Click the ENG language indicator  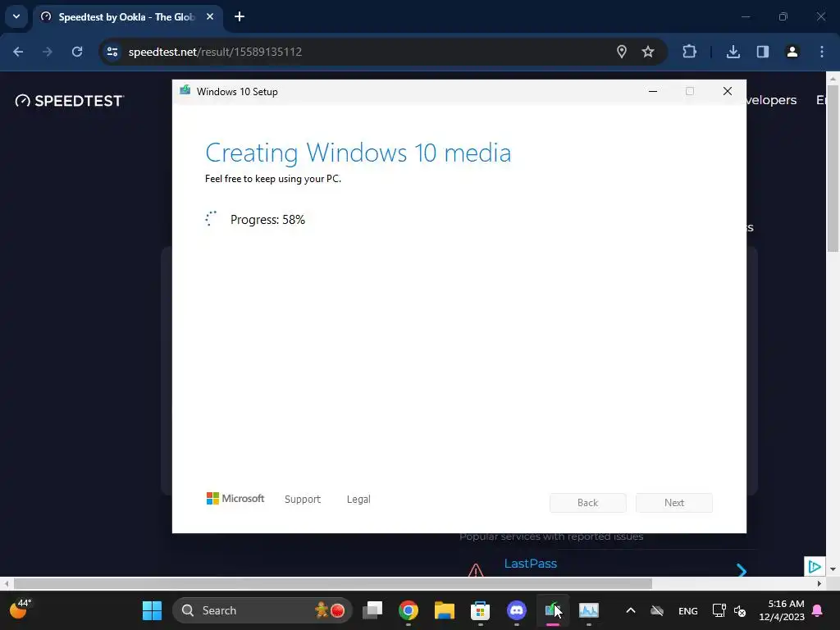point(688,610)
